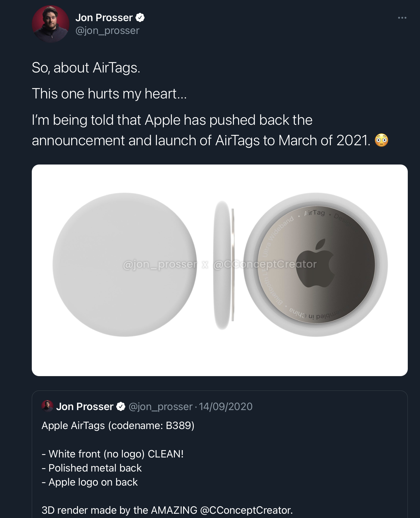The height and width of the screenshot is (518, 420).
Task: Click the "So, about AirTags." tweet text
Action: click(86, 68)
